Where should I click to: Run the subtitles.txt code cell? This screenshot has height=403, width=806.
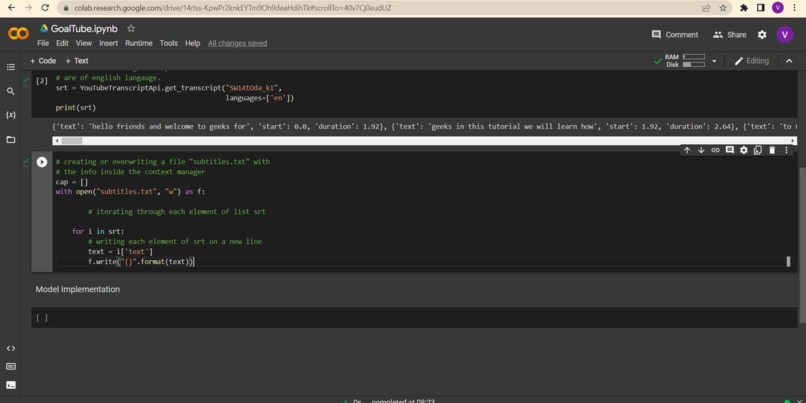pos(42,162)
